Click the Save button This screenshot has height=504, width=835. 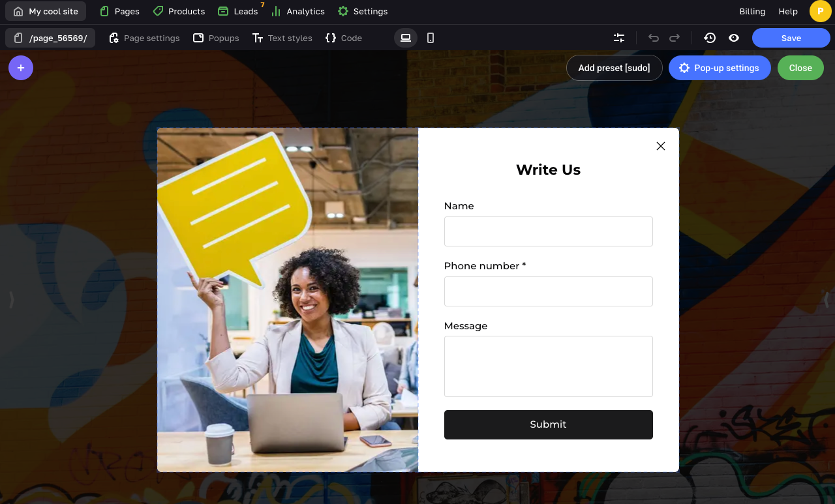pyautogui.click(x=791, y=38)
